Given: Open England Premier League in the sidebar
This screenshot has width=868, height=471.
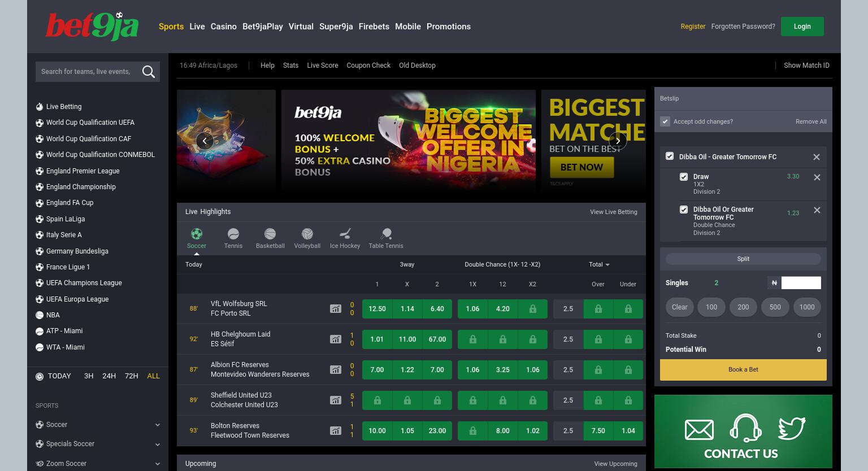Looking at the screenshot, I should coord(83,171).
